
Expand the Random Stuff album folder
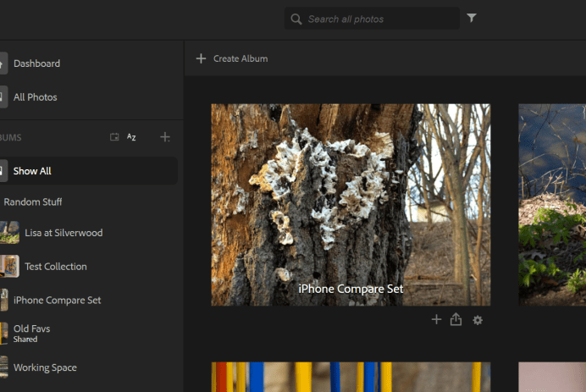tap(32, 202)
